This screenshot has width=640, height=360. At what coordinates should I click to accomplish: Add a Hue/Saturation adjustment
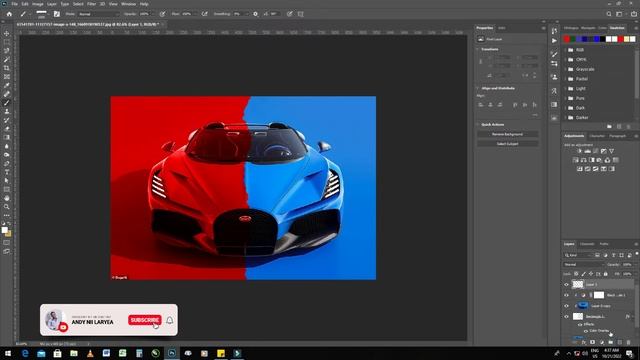pos(576,160)
